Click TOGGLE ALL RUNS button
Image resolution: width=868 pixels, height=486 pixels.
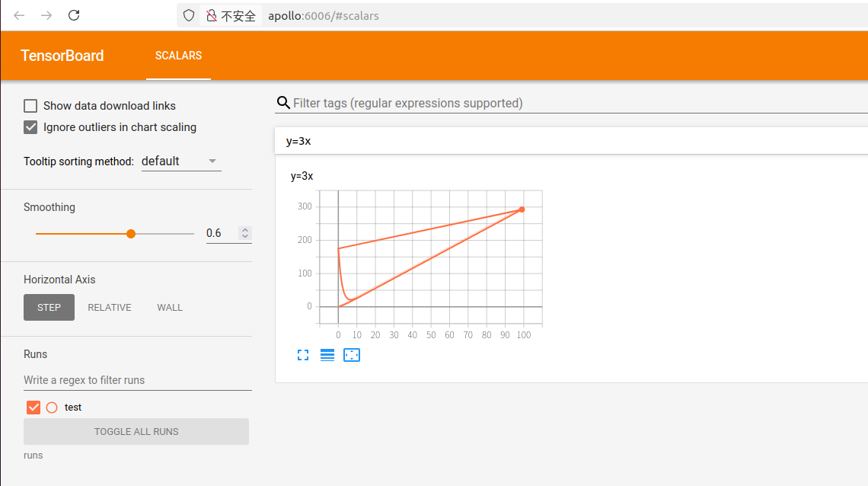click(x=136, y=431)
